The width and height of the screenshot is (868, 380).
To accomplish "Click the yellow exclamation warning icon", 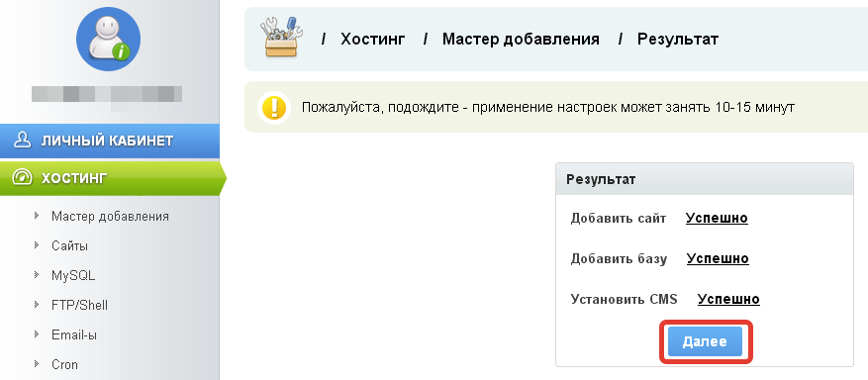I will 274,107.
